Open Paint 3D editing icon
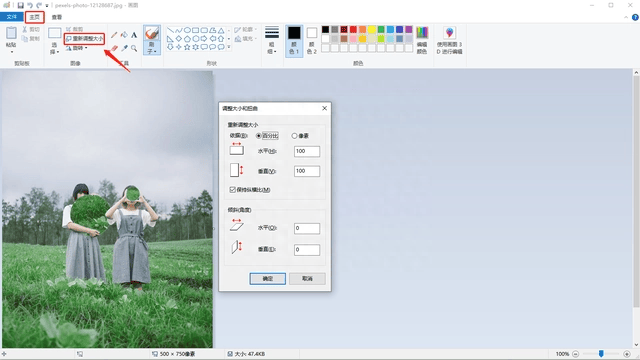This screenshot has width=640, height=360. click(449, 40)
